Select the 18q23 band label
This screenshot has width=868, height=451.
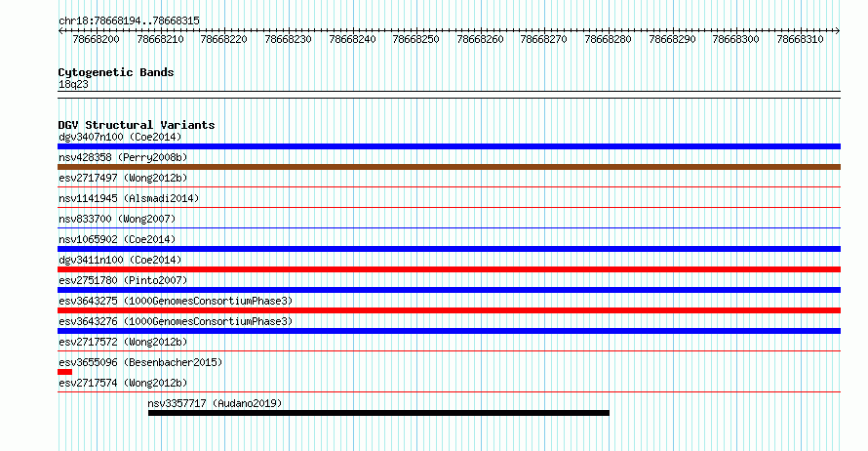click(x=73, y=84)
